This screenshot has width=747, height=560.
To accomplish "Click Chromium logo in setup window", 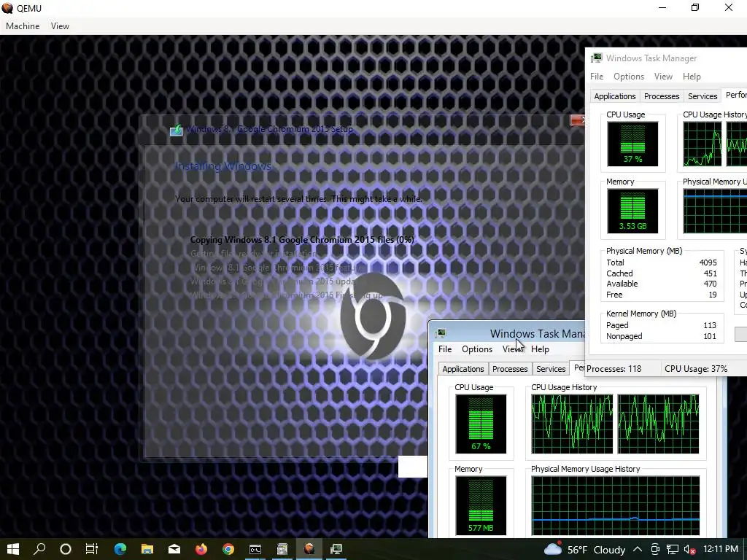I will tap(373, 316).
